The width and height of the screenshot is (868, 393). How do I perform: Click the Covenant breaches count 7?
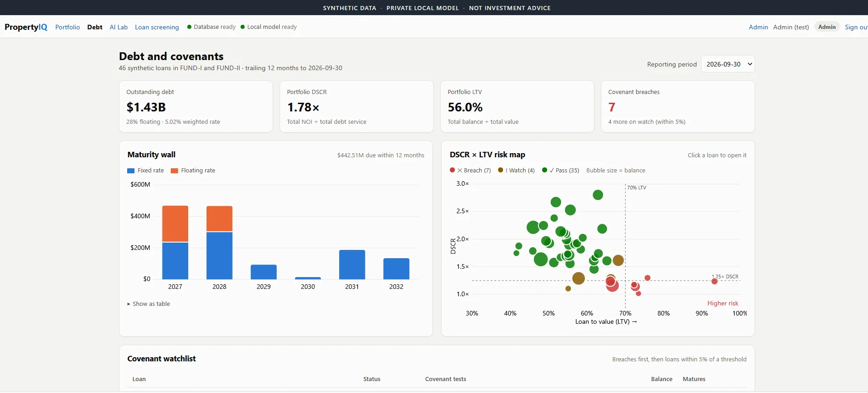click(x=611, y=107)
